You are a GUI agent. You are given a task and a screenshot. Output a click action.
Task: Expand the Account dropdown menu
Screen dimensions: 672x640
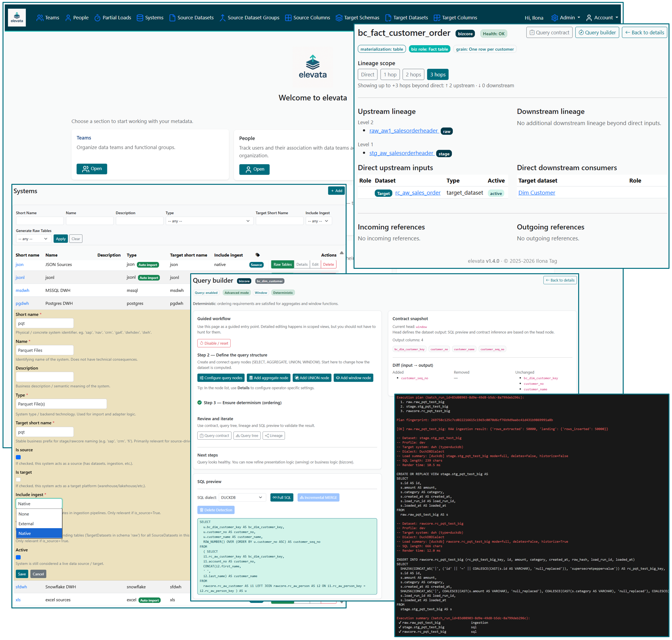pos(602,18)
